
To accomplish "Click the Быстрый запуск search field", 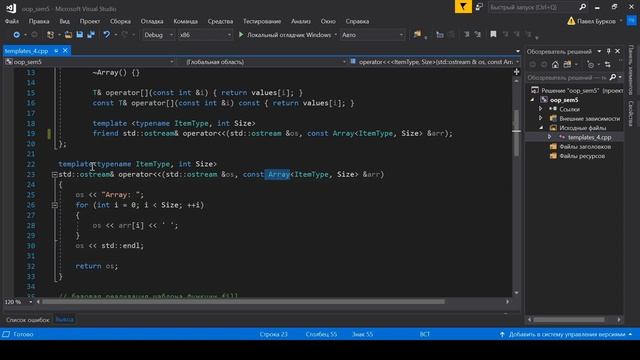I will click(x=533, y=7).
